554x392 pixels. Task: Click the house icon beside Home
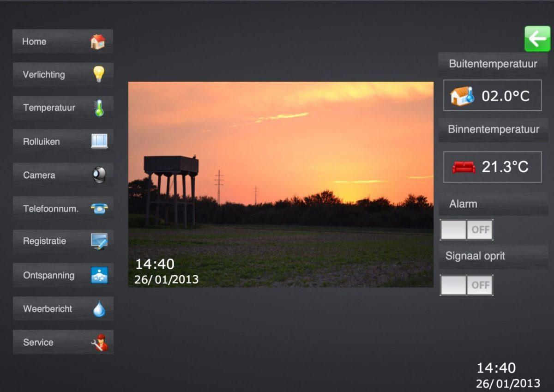point(97,42)
